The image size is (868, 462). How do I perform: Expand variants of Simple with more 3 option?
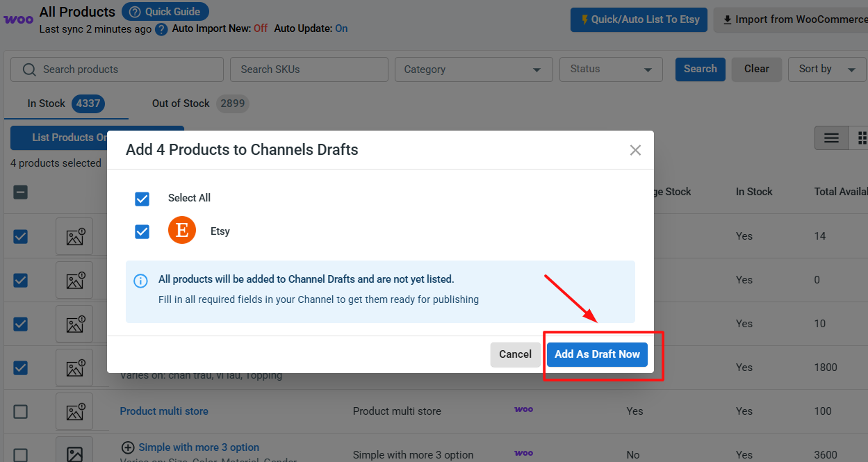[128, 447]
